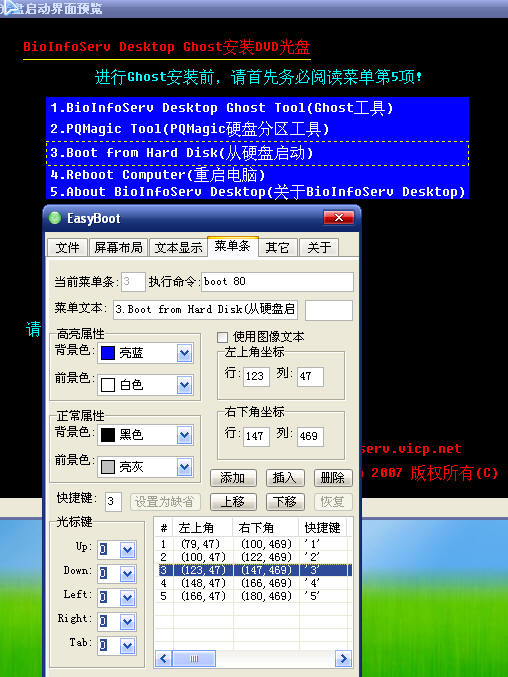Screen dimensions: 508x677
Task: Click the 上移 button
Action: click(x=233, y=502)
